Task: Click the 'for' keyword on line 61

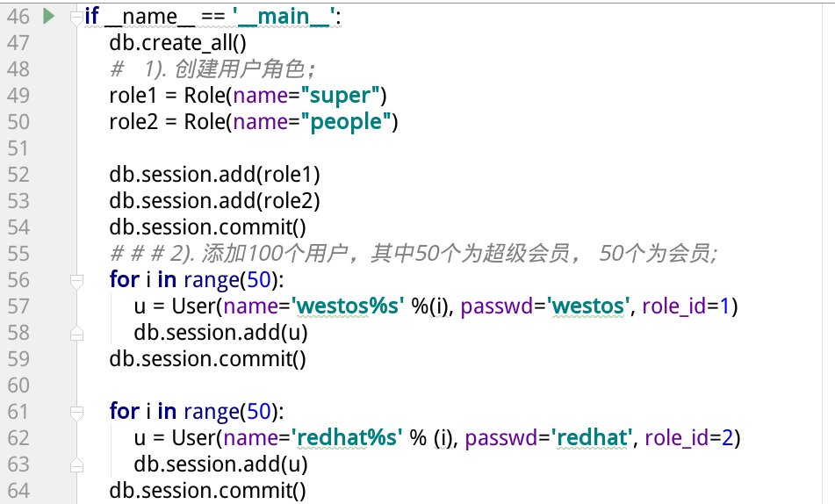Action: 125,411
